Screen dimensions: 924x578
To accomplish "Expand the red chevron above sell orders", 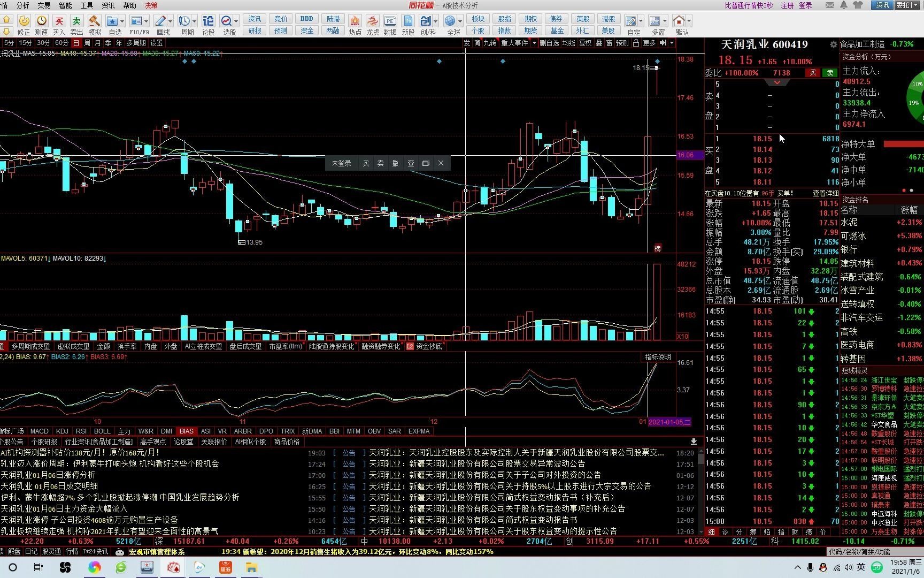I will (777, 82).
